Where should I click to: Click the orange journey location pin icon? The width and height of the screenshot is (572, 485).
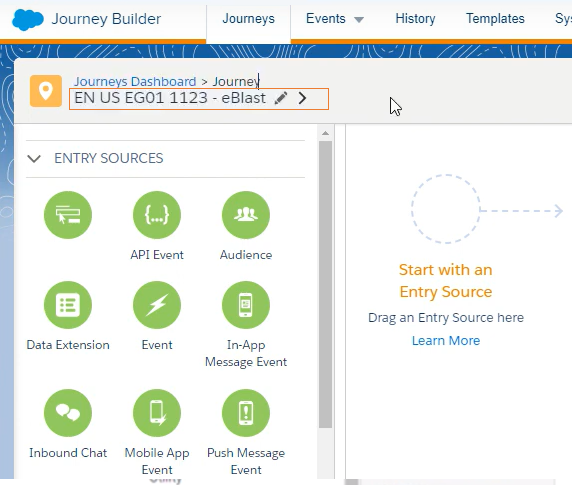[46, 91]
